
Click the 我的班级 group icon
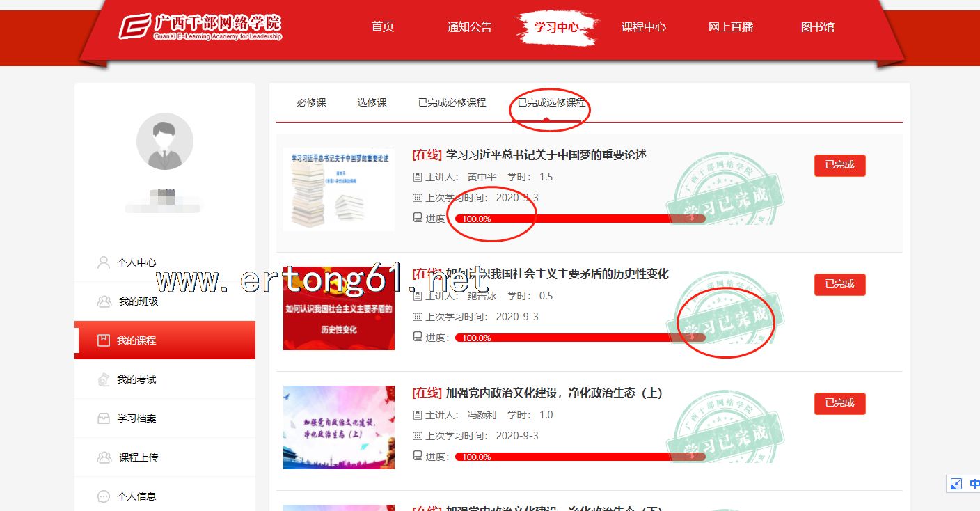pyautogui.click(x=104, y=301)
